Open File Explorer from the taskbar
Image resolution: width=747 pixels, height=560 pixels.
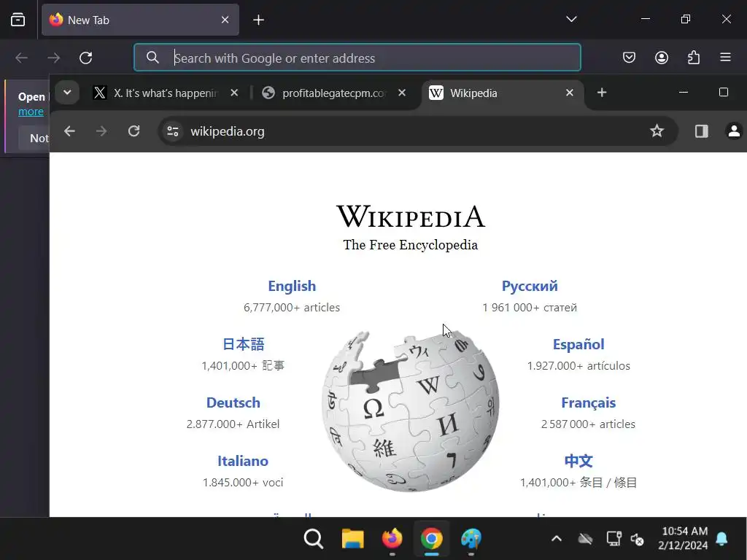pos(353,539)
